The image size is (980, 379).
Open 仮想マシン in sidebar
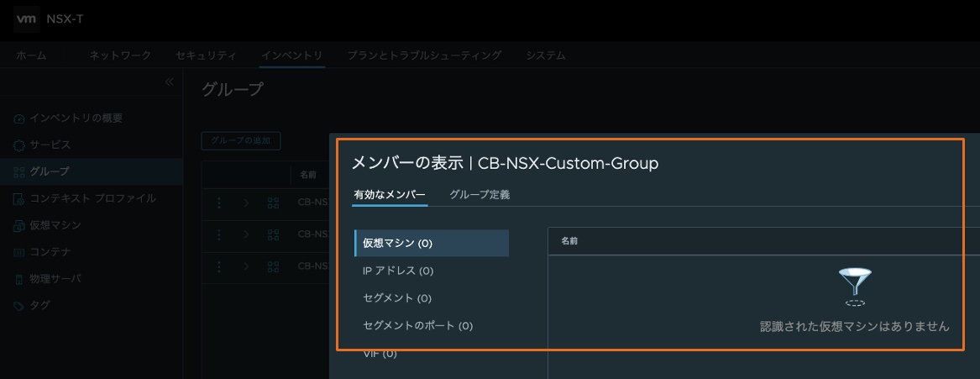[55, 226]
